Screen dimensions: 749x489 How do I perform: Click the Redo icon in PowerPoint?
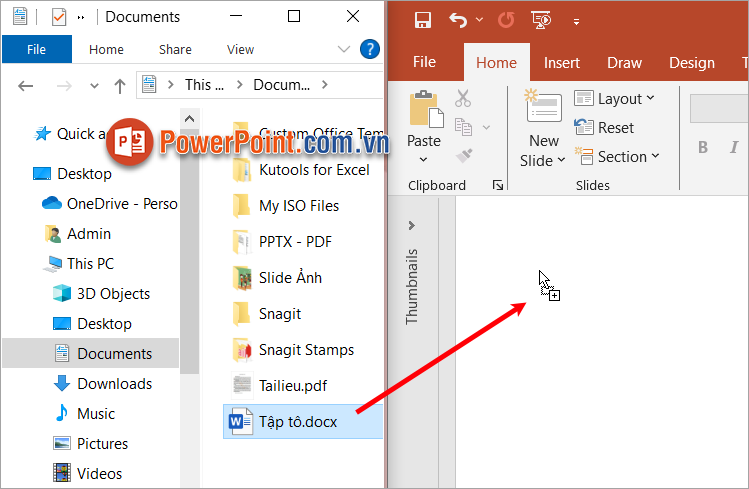pos(506,20)
